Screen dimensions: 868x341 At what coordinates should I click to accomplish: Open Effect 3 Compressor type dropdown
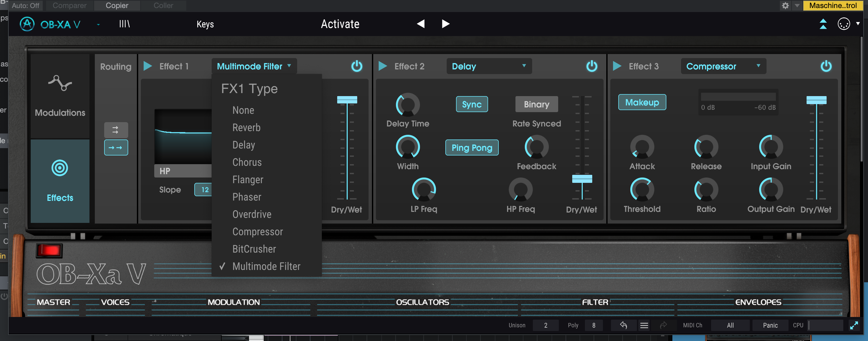point(723,66)
